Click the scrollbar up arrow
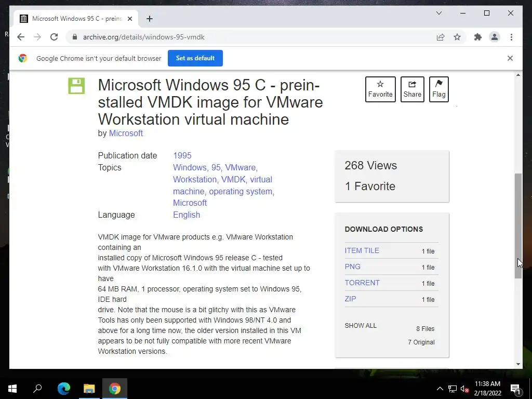The height and width of the screenshot is (399, 532). point(518,75)
